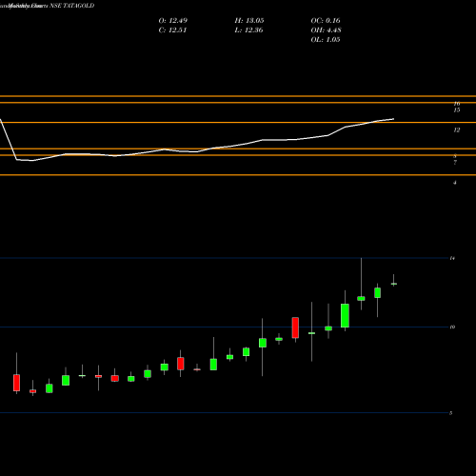Click the 10 price label on candlestick axis
Screen dimensions: 476x476
[x=452, y=327]
